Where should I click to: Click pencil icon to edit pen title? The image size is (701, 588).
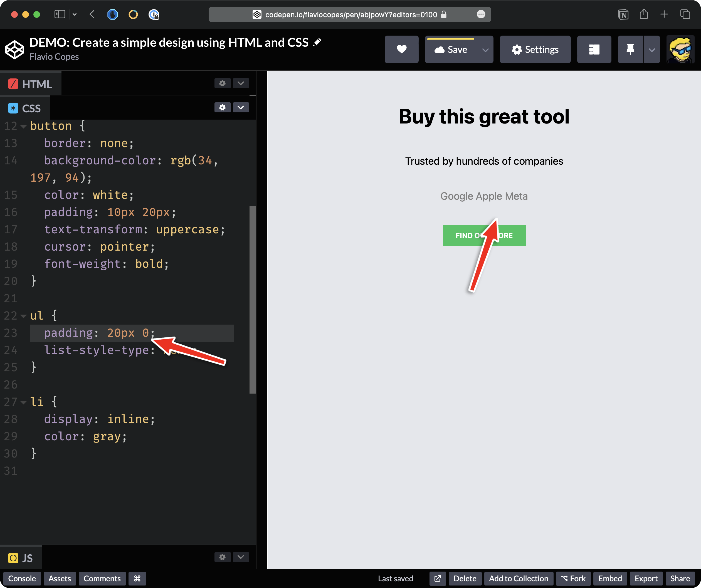coord(317,42)
